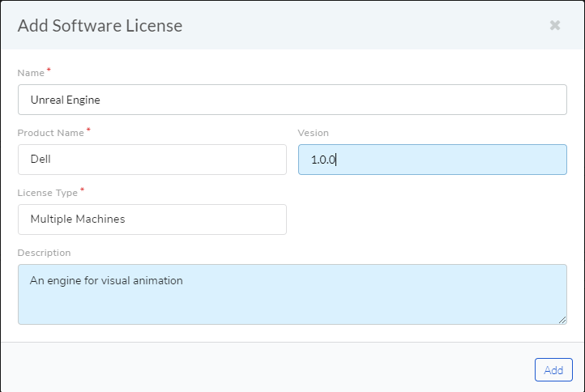Click the Name label
The height and width of the screenshot is (392, 585).
click(x=31, y=73)
